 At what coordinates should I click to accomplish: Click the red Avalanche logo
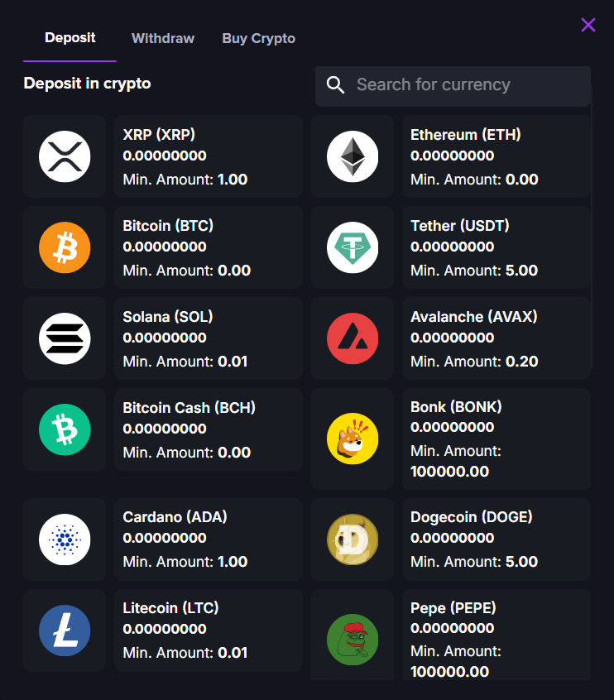coord(353,338)
